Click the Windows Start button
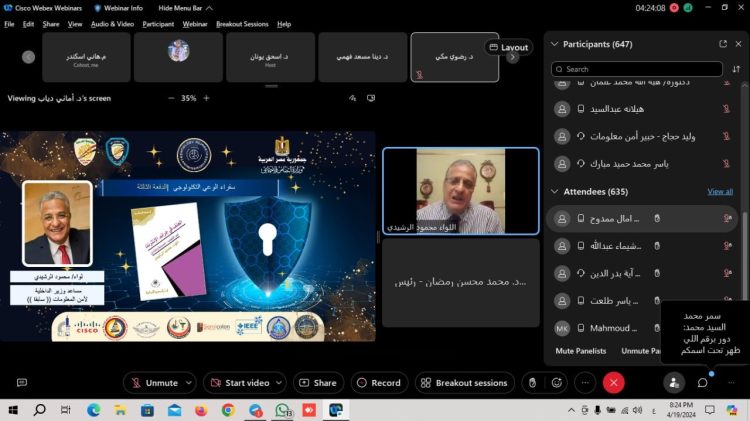750x421 pixels. click(13, 410)
